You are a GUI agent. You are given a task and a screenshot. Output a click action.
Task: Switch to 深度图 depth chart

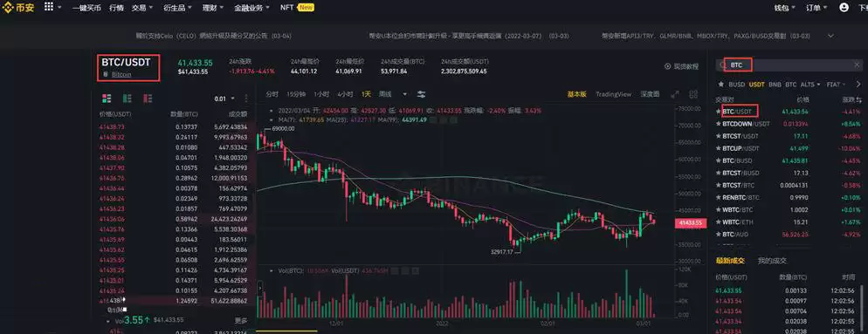650,94
